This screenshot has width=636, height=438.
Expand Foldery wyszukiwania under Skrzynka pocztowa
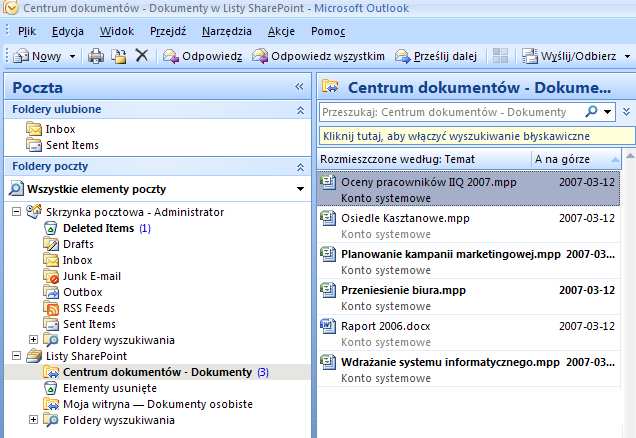[x=34, y=339]
